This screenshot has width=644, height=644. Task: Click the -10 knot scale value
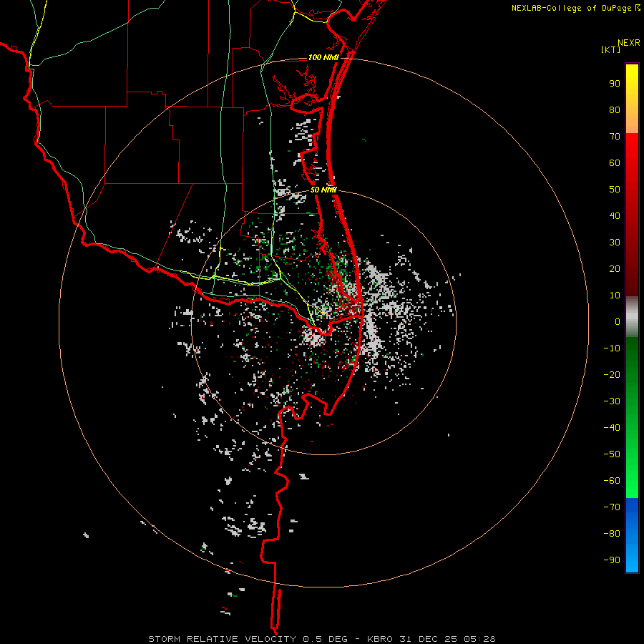pos(612,348)
